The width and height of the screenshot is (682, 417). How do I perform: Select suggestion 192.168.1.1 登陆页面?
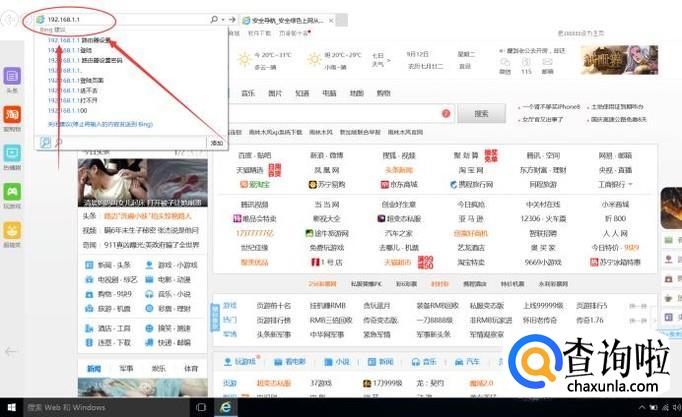click(76, 80)
